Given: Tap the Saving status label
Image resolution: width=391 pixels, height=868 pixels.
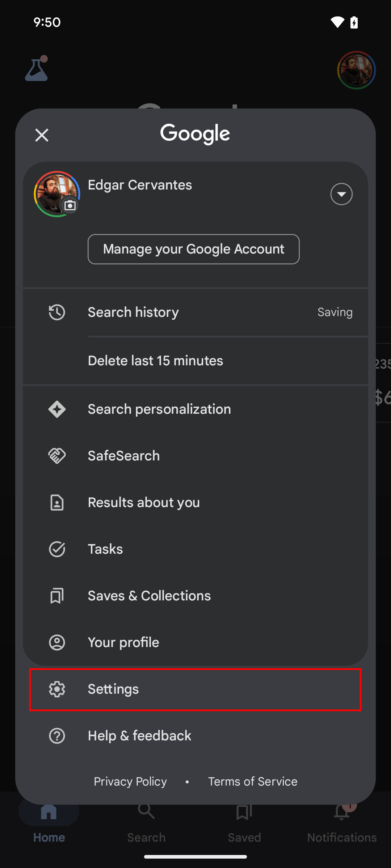Looking at the screenshot, I should point(335,312).
